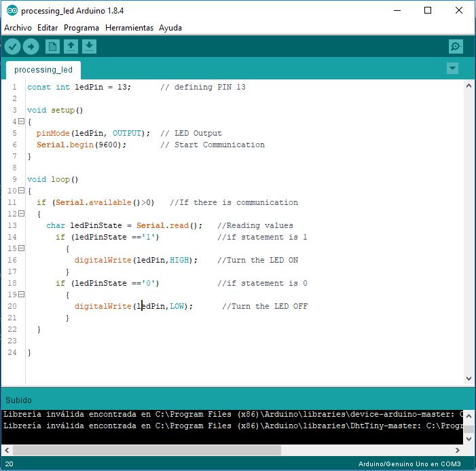The width and height of the screenshot is (476, 471).
Task: Click the '//if statement is 0' comment
Action: click(x=262, y=283)
